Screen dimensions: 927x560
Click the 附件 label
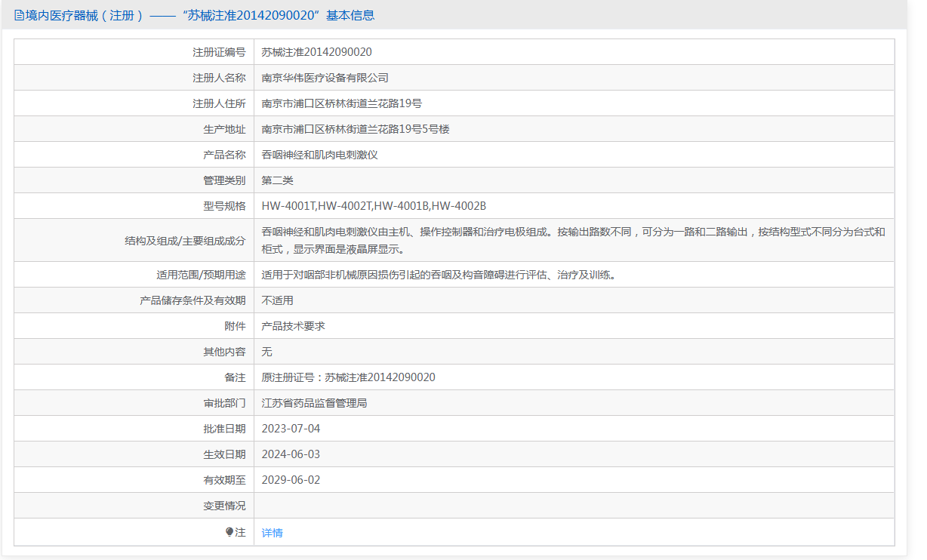pyautogui.click(x=235, y=326)
